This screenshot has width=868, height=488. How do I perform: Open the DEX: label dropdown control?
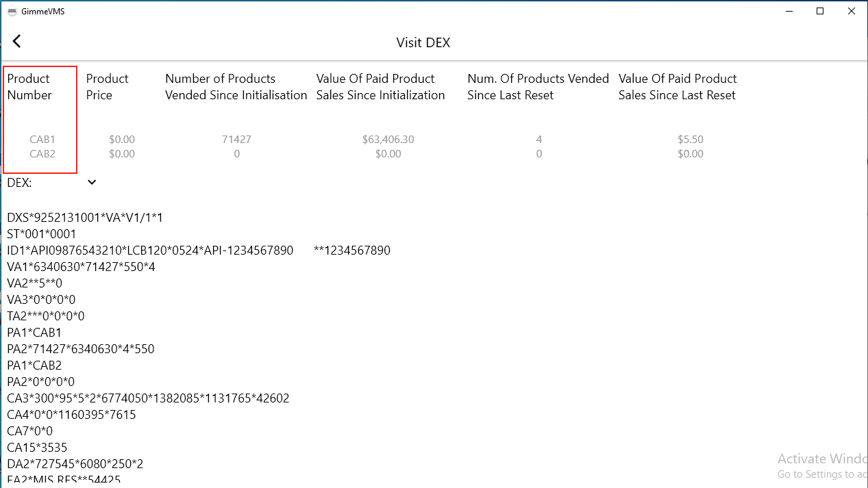pos(91,181)
